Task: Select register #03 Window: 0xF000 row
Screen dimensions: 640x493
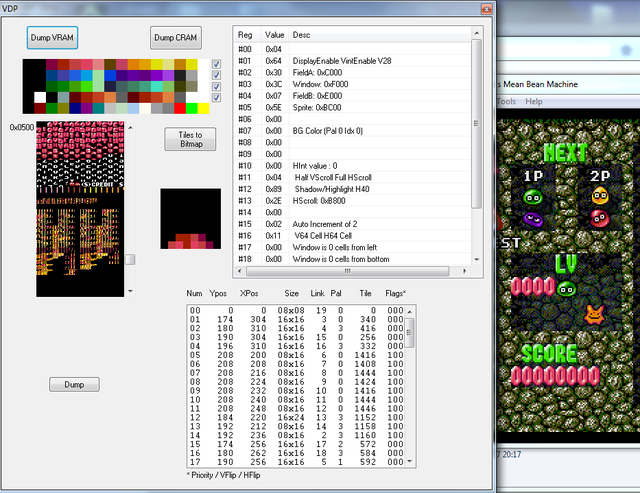Action: point(353,84)
